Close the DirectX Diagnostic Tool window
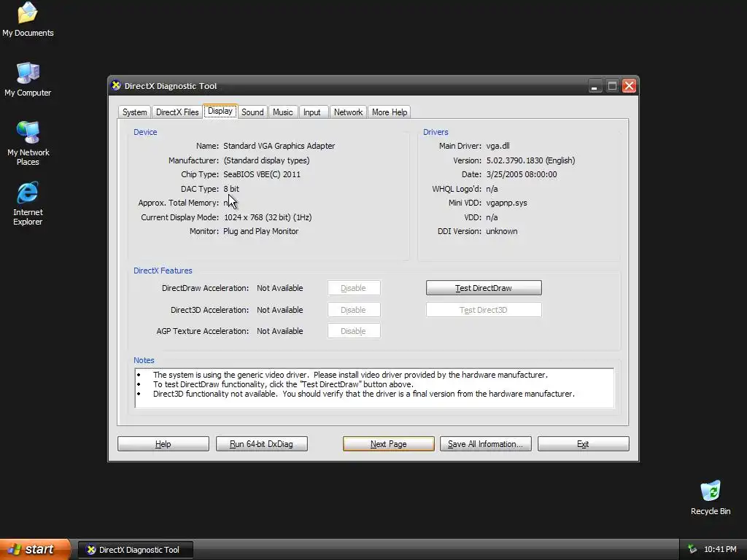This screenshot has width=747, height=560. point(630,86)
